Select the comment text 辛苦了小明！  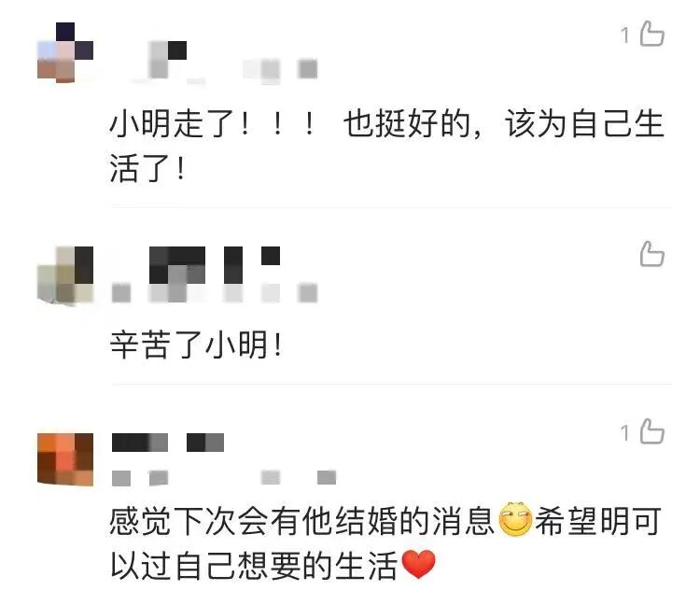(x=196, y=345)
